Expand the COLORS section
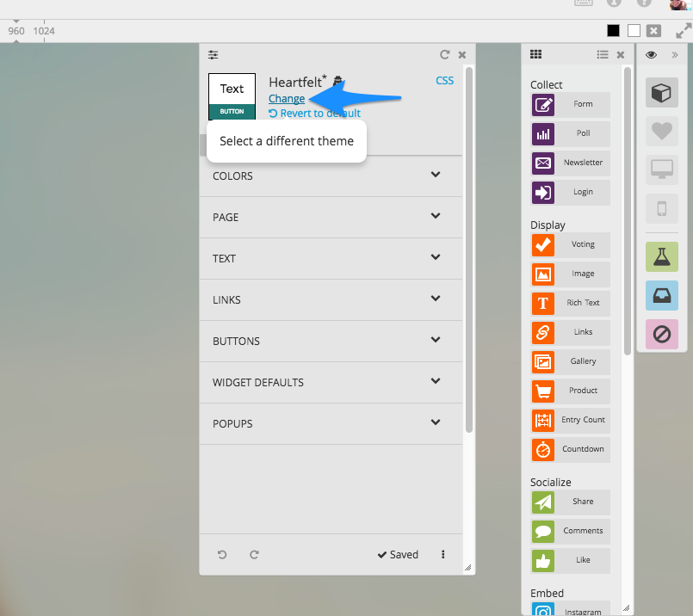Image resolution: width=693 pixels, height=616 pixels. point(331,176)
